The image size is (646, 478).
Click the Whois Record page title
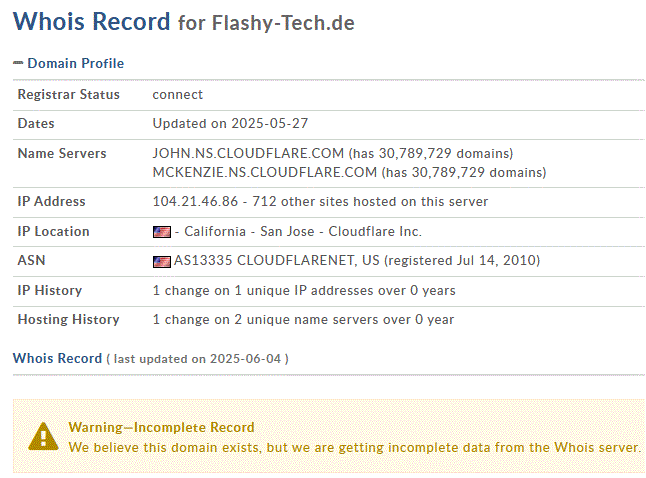pyautogui.click(x=91, y=22)
